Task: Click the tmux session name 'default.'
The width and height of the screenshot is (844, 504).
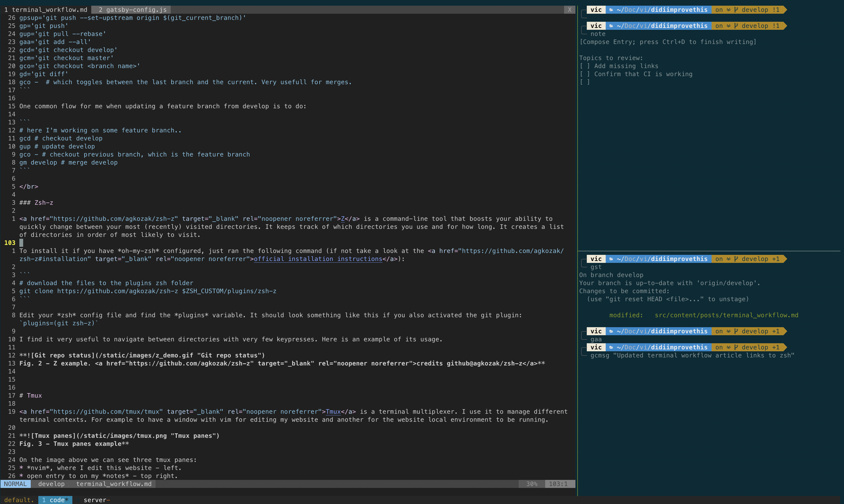Action: coord(19,500)
